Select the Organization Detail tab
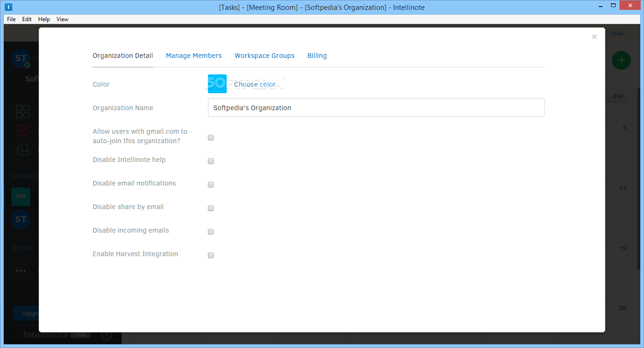This screenshot has width=644, height=348. click(x=123, y=56)
